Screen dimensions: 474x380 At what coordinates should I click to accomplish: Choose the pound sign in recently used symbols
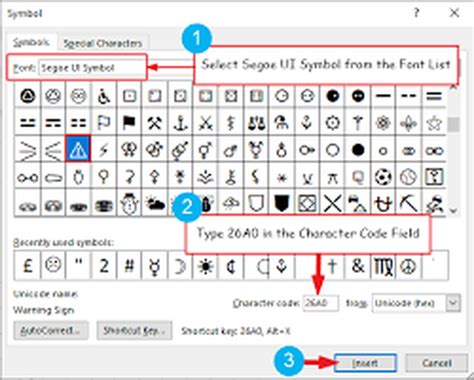27,266
